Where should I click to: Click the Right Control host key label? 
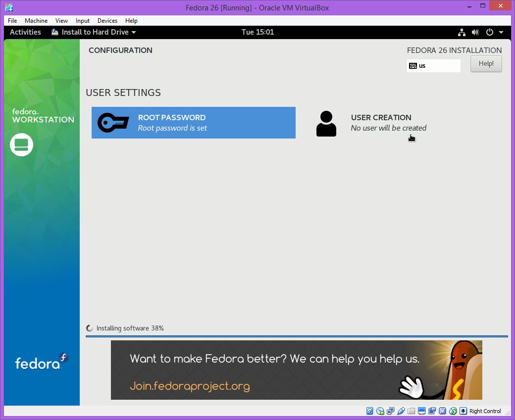(x=485, y=411)
